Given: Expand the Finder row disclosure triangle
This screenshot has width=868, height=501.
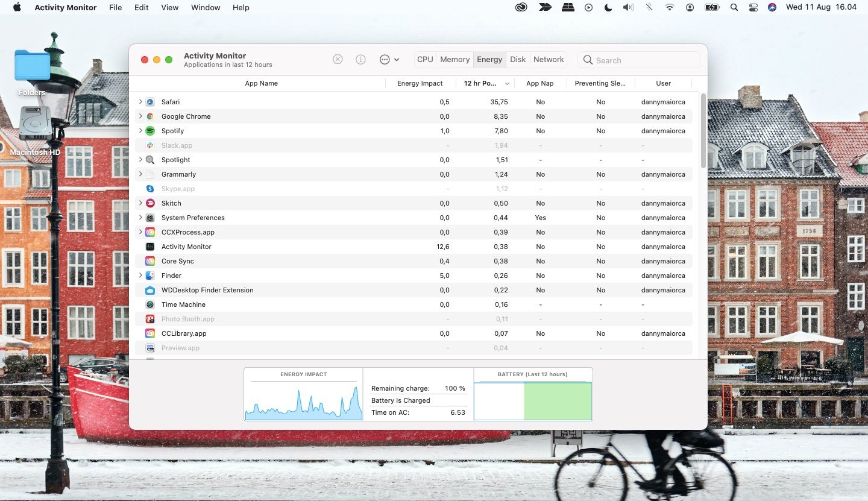Looking at the screenshot, I should coord(140,276).
